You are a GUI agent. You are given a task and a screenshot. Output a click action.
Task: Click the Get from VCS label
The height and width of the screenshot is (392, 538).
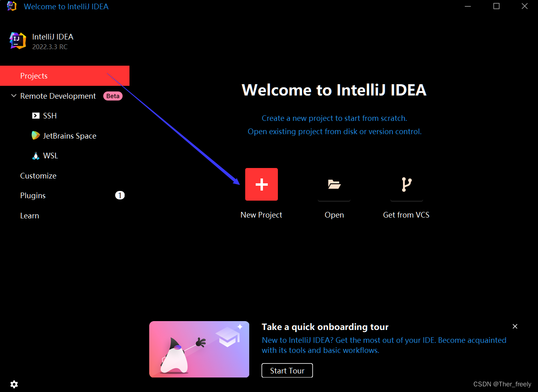click(406, 215)
